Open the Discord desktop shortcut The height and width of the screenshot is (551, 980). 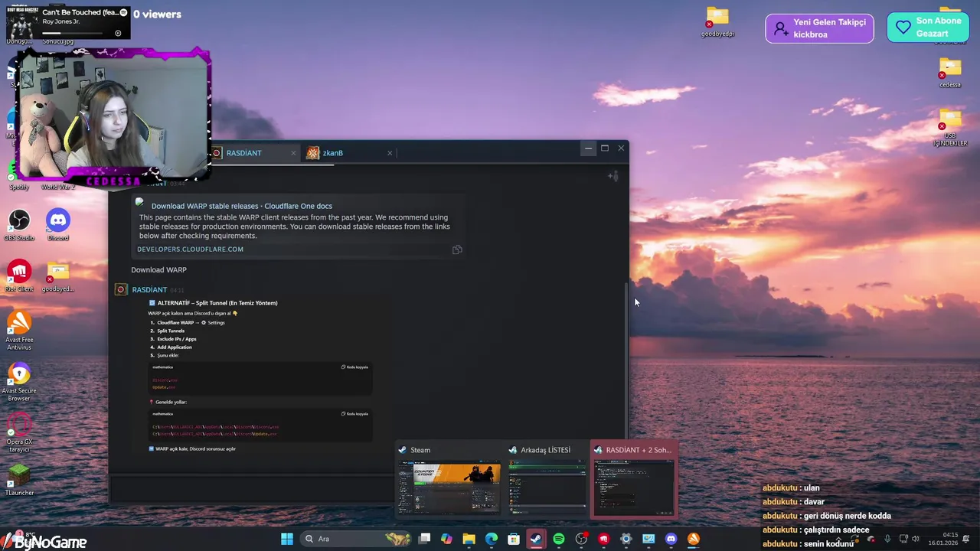pyautogui.click(x=58, y=225)
